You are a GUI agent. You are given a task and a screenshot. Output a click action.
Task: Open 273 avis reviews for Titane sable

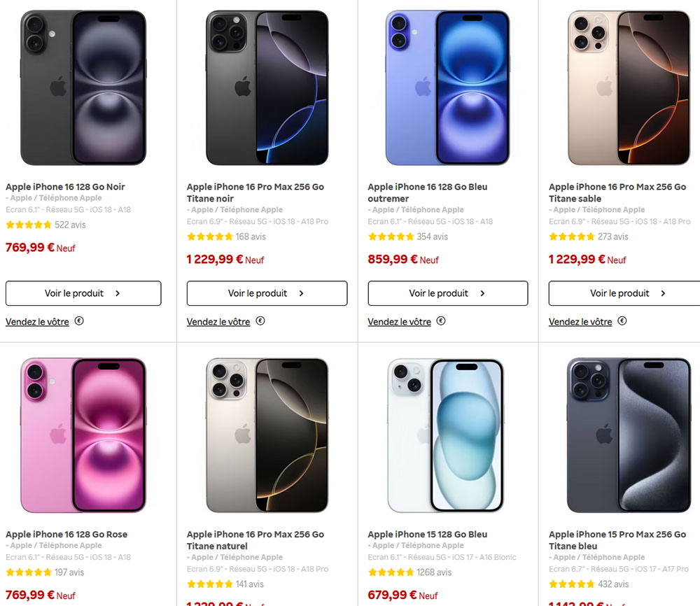click(x=612, y=237)
